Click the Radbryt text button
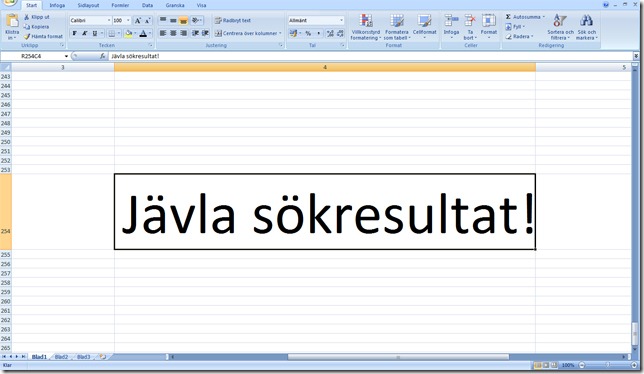 click(233, 21)
